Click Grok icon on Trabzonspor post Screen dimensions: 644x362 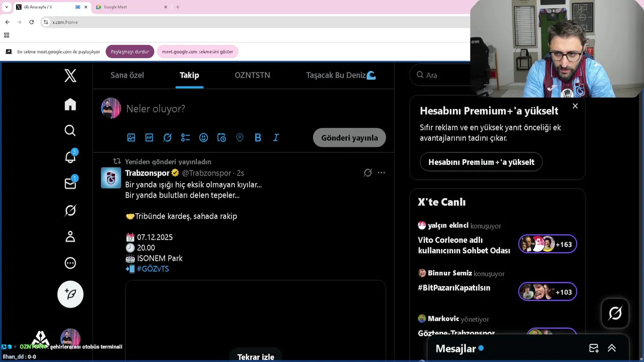point(368,173)
